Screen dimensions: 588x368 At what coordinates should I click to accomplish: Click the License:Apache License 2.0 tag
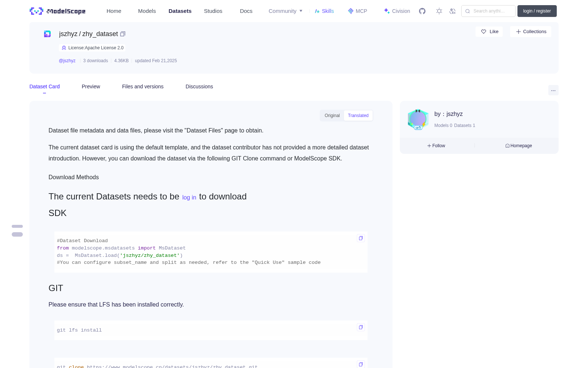(92, 48)
